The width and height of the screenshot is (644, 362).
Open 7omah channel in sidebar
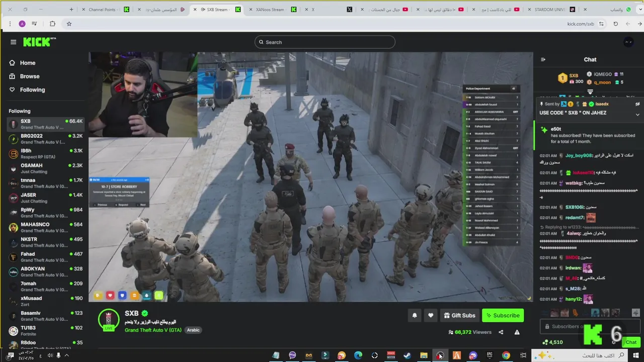point(45,286)
